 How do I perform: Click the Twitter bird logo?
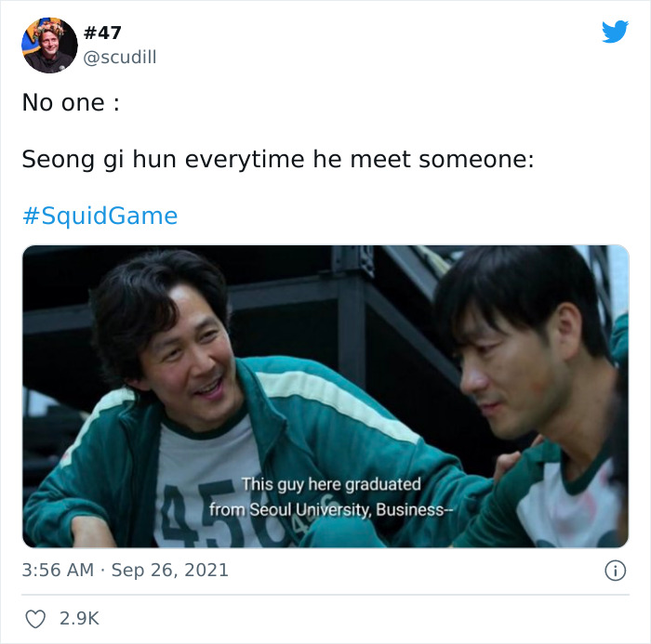tap(615, 31)
